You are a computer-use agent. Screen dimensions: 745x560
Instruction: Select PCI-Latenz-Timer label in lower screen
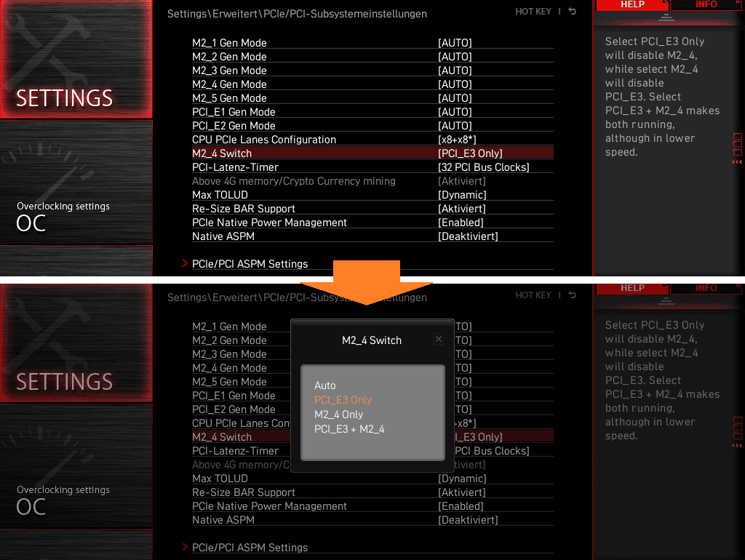(235, 451)
